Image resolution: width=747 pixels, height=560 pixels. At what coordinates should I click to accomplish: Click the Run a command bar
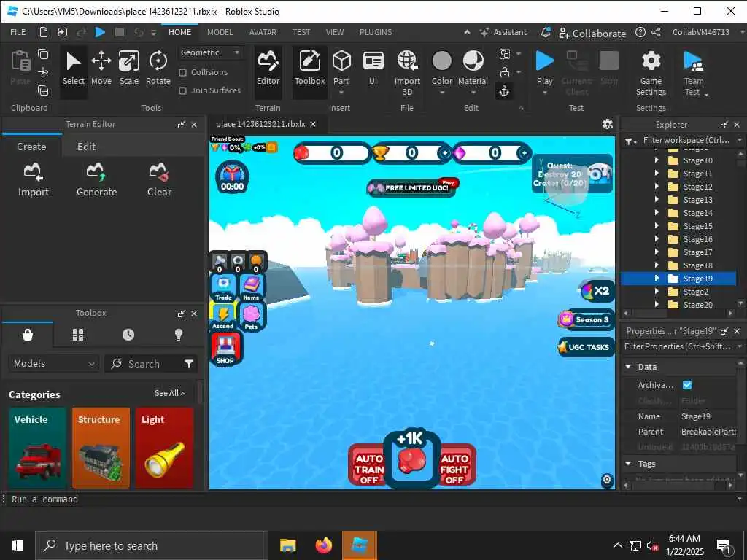(370, 499)
